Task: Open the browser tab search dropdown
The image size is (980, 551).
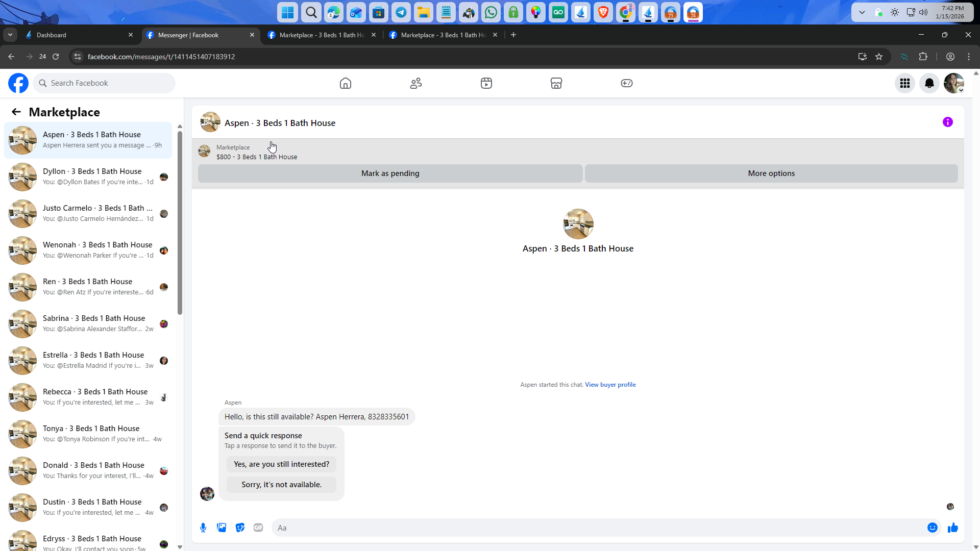Action: pyautogui.click(x=10, y=35)
